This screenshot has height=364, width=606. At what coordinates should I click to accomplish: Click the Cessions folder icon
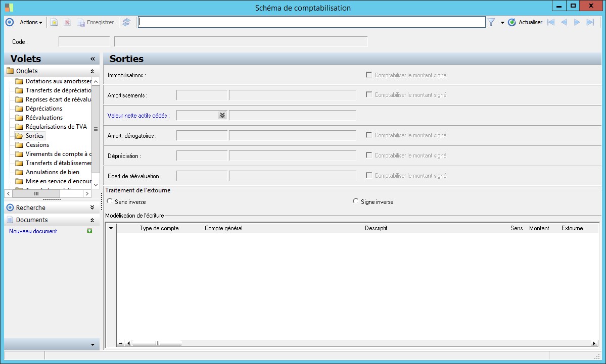pyautogui.click(x=19, y=145)
